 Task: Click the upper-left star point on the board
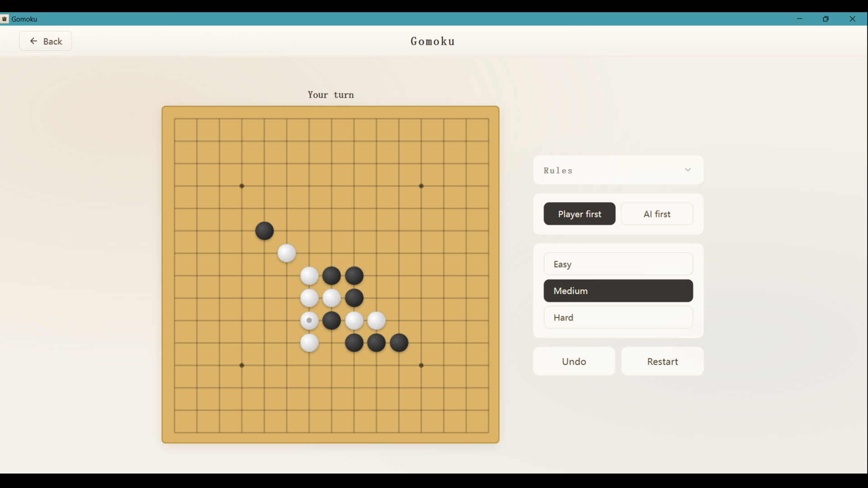pos(242,186)
